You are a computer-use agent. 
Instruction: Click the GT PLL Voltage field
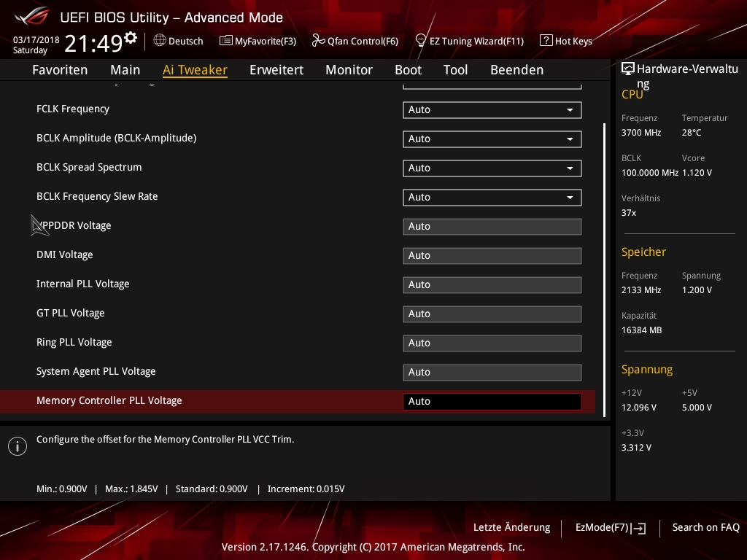pos(492,314)
